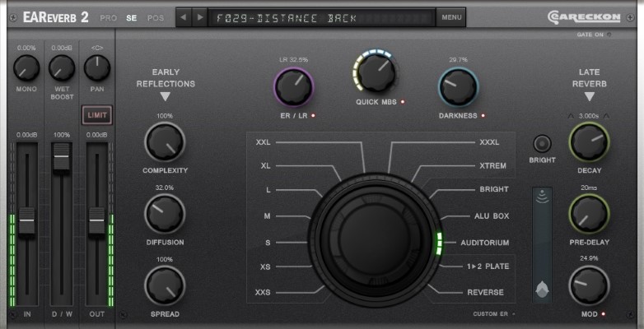Select the BRIGHT room type label

pos(494,189)
